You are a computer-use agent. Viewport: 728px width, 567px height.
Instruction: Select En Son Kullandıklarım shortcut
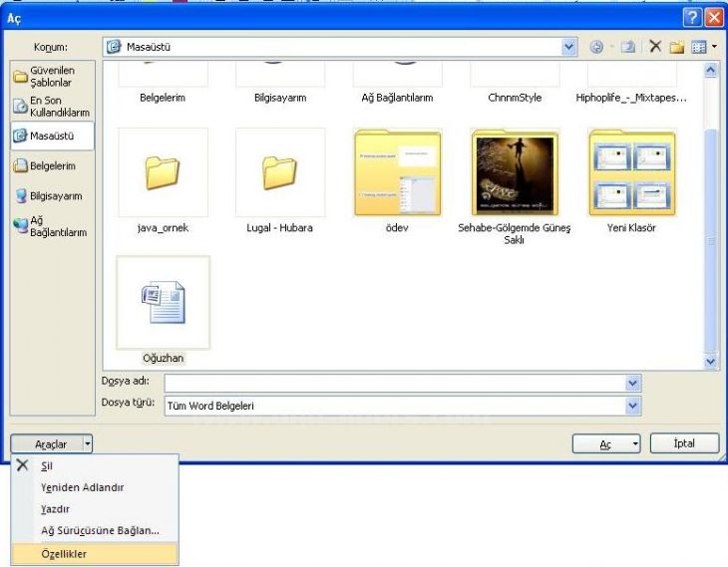click(52, 107)
